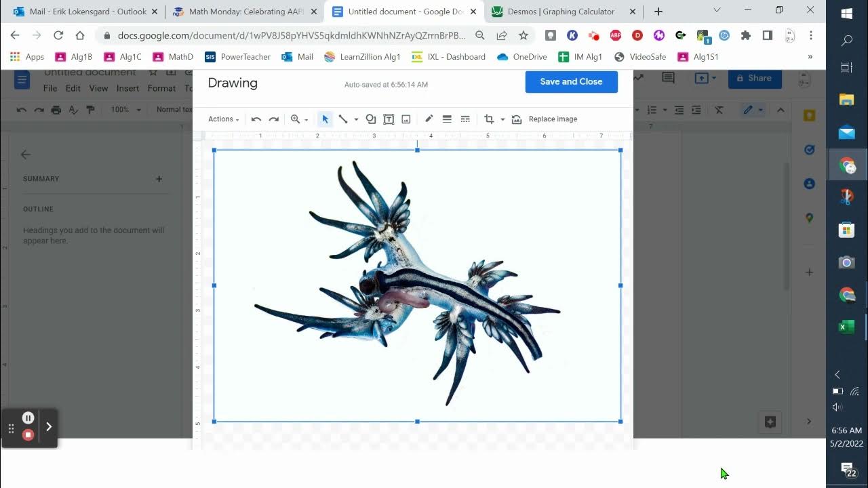Image resolution: width=868 pixels, height=488 pixels.
Task: Show more bookmarks chevron
Action: click(810, 57)
